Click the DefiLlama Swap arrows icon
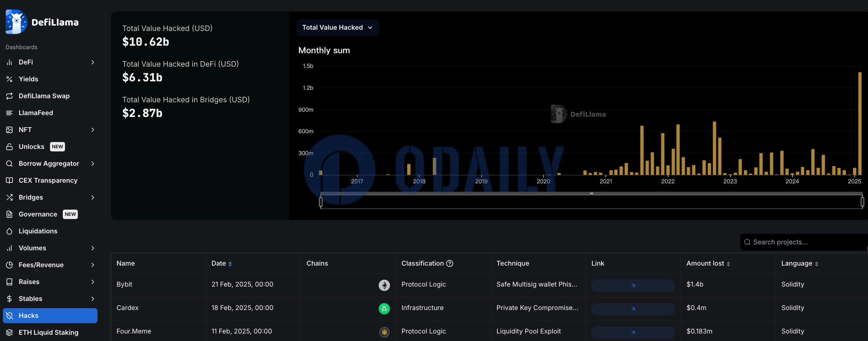The height and width of the screenshot is (341, 868). (9, 96)
